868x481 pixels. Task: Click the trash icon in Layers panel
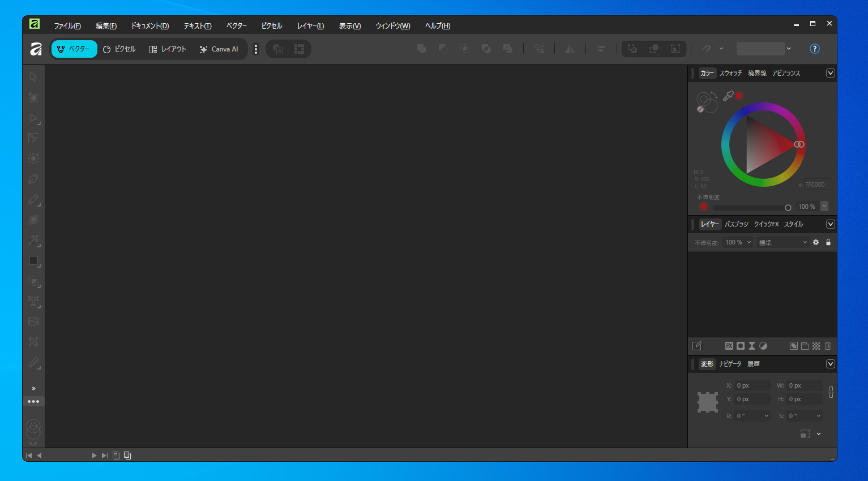(x=828, y=346)
